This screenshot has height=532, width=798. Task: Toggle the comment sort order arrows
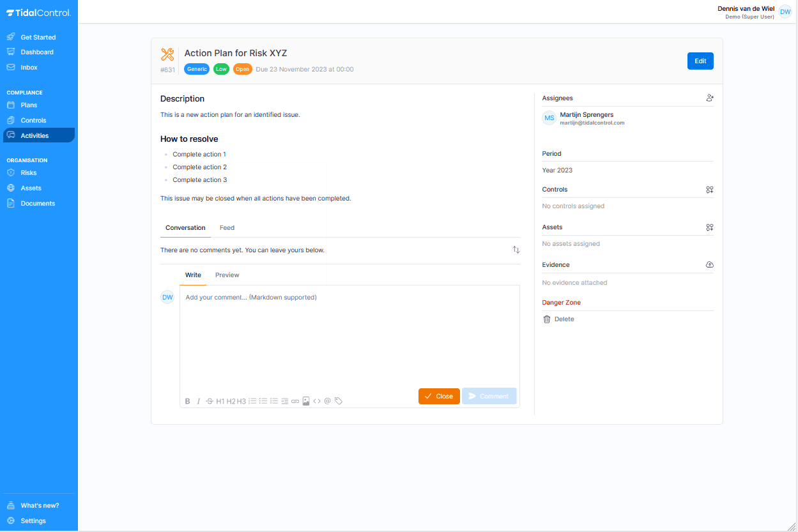[x=516, y=250]
